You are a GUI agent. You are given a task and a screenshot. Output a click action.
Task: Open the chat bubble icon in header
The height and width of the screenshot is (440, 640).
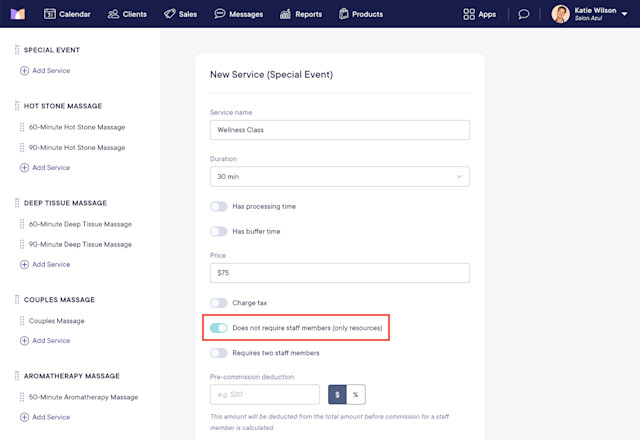click(x=524, y=14)
